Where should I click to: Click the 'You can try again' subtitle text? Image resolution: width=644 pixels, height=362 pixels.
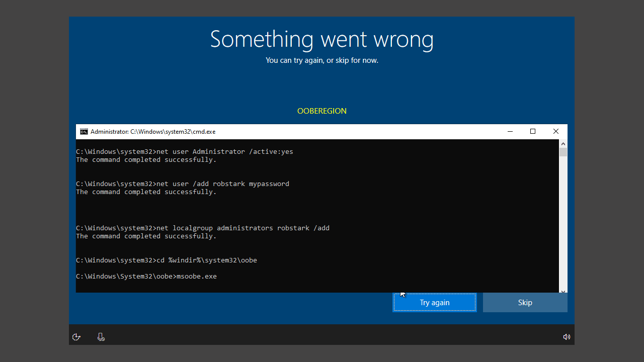[x=321, y=60]
